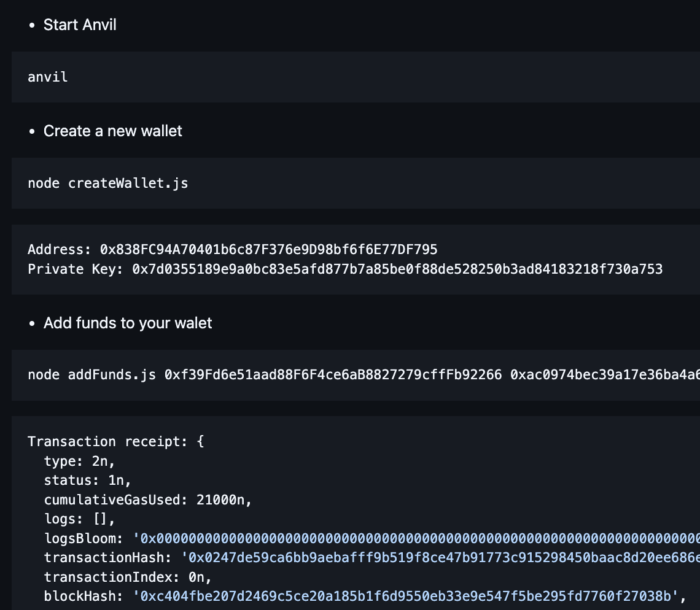This screenshot has width=700, height=610.
Task: Click the private key 0x7d0355… value
Action: 397,269
